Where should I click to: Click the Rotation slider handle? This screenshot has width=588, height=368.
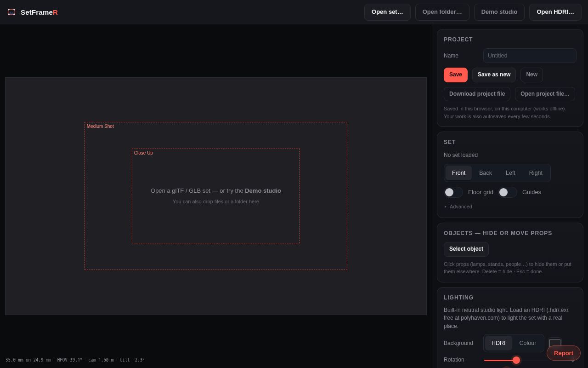click(x=516, y=360)
